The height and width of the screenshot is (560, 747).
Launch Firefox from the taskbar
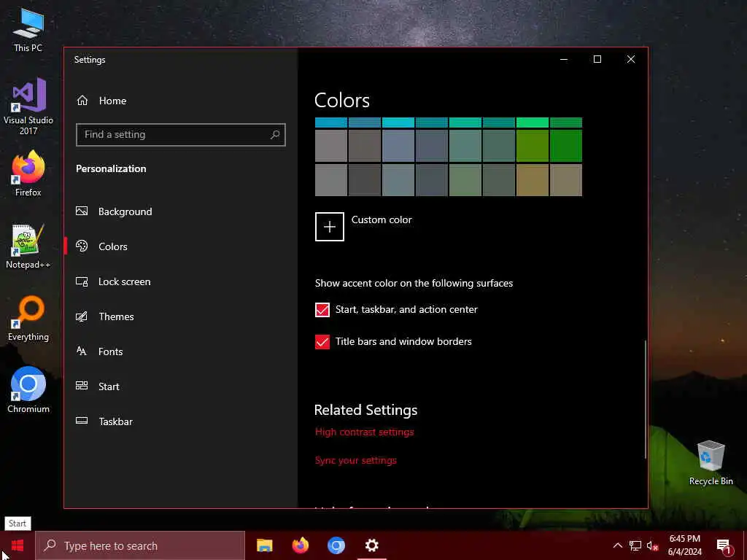coord(300,545)
